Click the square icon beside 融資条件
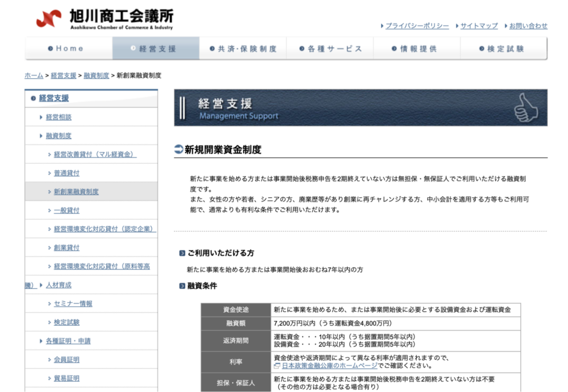The image size is (568, 392). point(182,286)
